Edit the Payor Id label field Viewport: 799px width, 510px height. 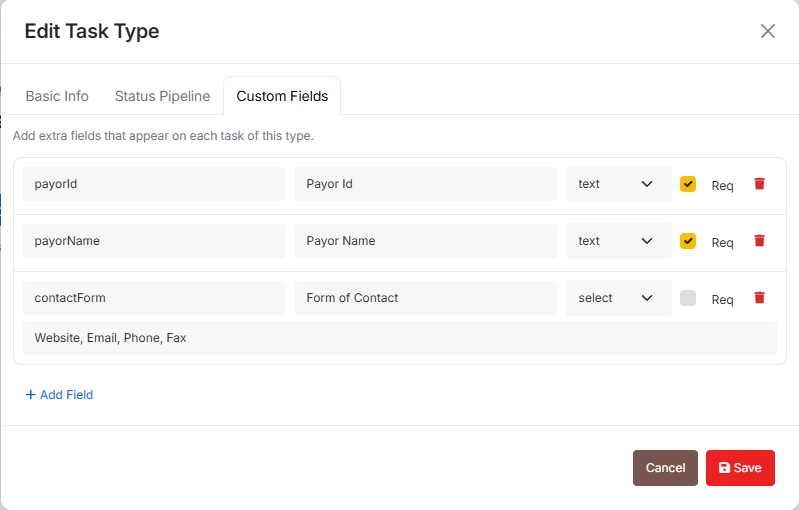pos(425,184)
